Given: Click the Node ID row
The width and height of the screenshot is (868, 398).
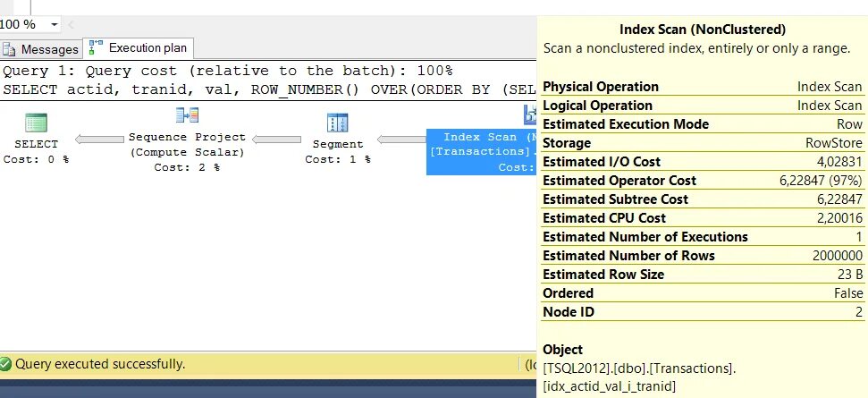Looking at the screenshot, I should [x=702, y=312].
